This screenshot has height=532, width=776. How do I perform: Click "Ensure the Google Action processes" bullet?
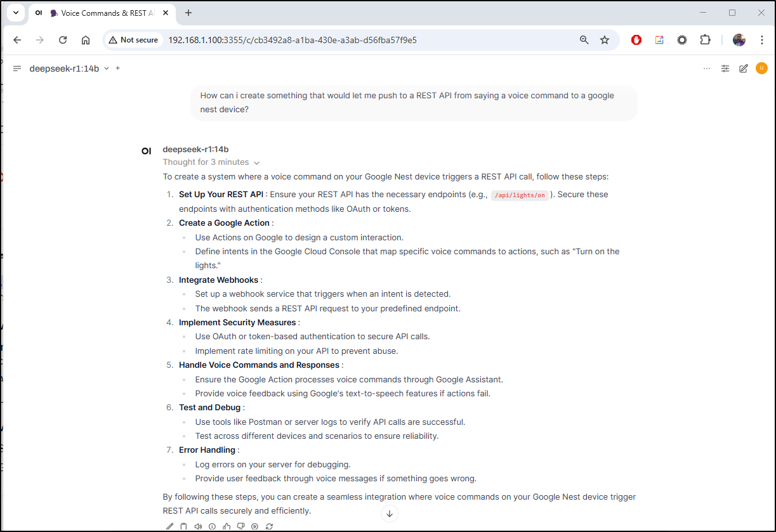(x=349, y=380)
